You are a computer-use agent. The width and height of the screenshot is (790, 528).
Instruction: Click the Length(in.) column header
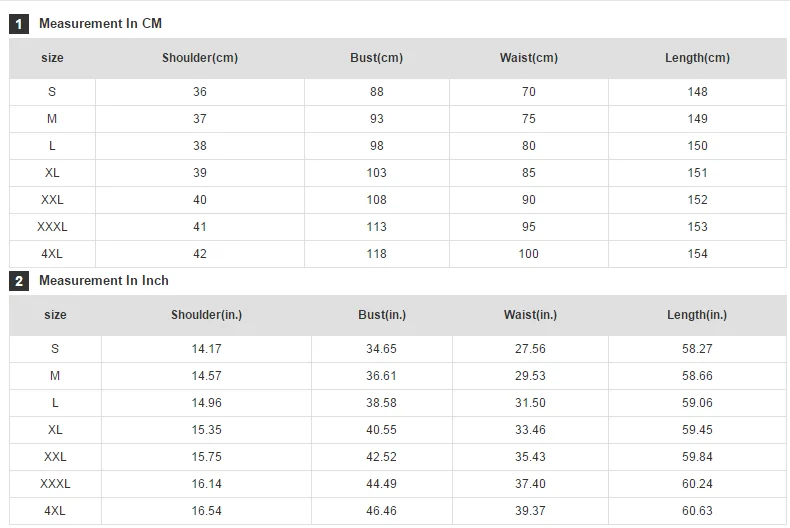coord(697,315)
